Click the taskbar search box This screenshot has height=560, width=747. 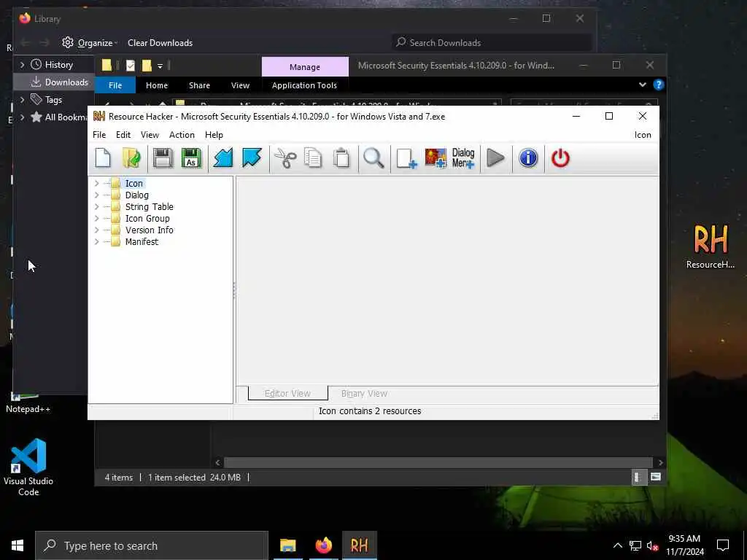click(152, 545)
